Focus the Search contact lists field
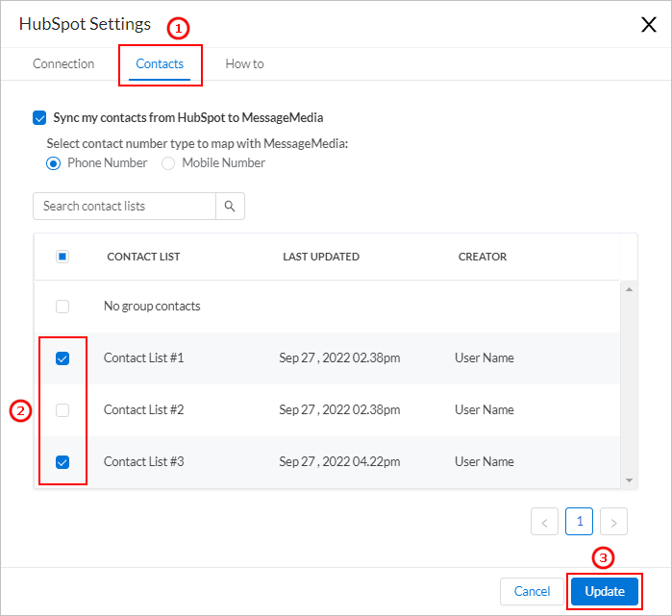Viewport: 672px width, 616px height. coord(124,206)
